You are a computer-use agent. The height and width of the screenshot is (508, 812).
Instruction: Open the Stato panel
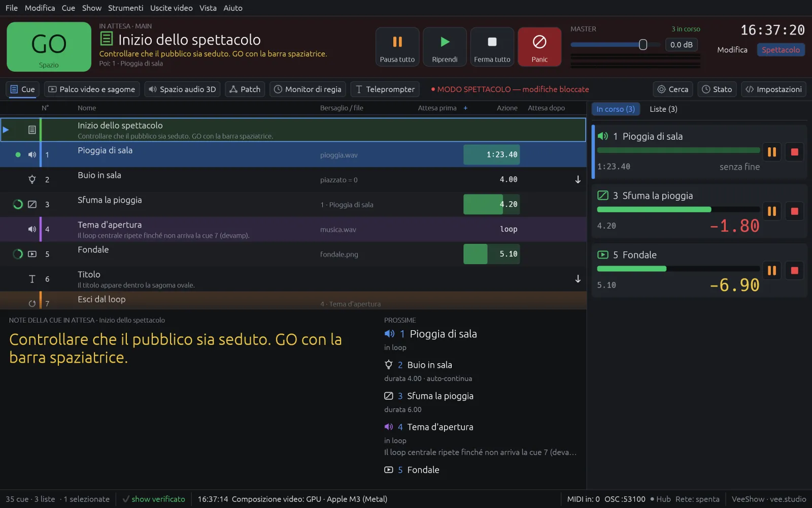(717, 89)
